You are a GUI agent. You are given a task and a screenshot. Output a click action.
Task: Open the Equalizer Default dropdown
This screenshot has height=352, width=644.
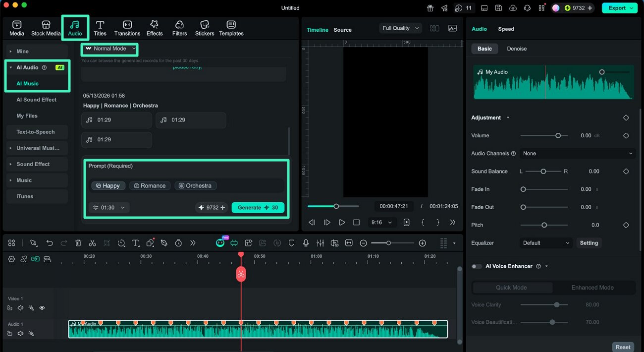point(546,243)
